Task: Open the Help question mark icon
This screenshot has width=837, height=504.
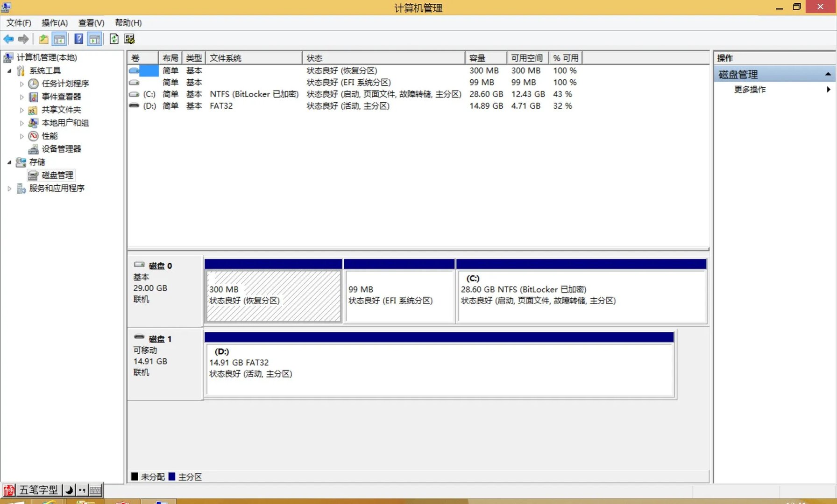Action: [x=79, y=39]
